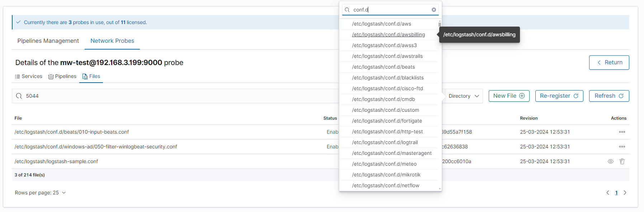644x212 pixels.
Task: Choose /etc/logstash/conf.d/beats from list
Action: click(383, 67)
